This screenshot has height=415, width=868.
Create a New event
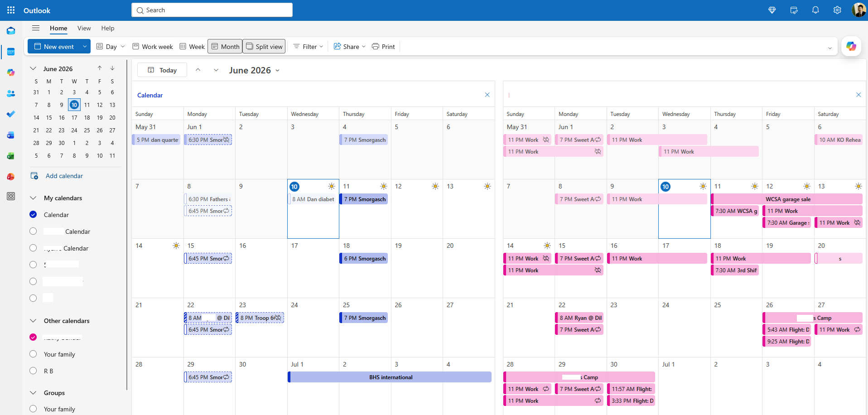(54, 46)
